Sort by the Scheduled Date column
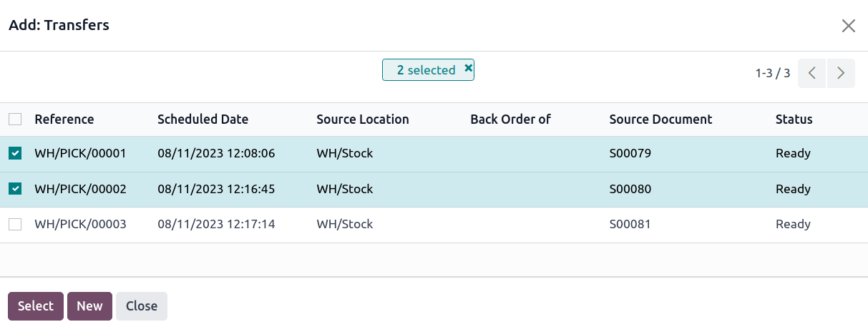Screen dimensions: 868x327 (203, 119)
